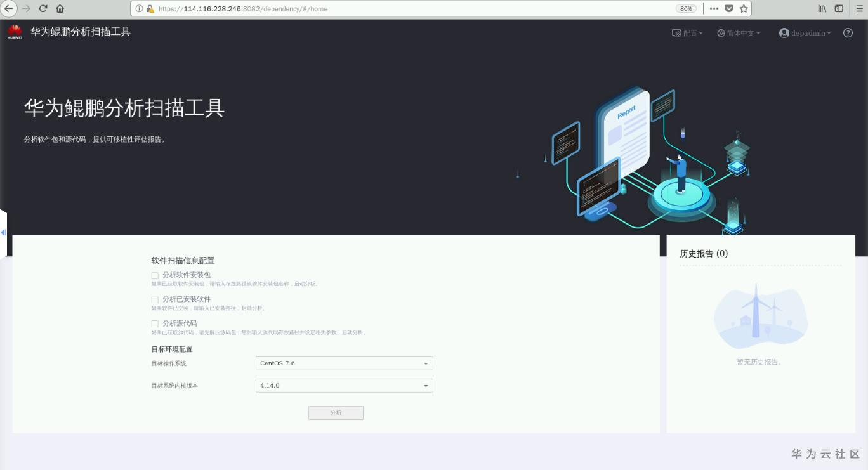This screenshot has height=470, width=868.
Task: Click the 目标环境配置 section title
Action: [x=172, y=349]
